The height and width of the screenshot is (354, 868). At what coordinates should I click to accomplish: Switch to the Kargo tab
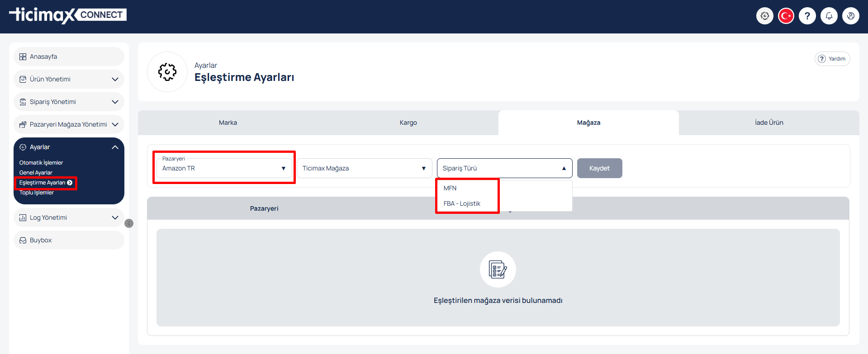click(408, 123)
